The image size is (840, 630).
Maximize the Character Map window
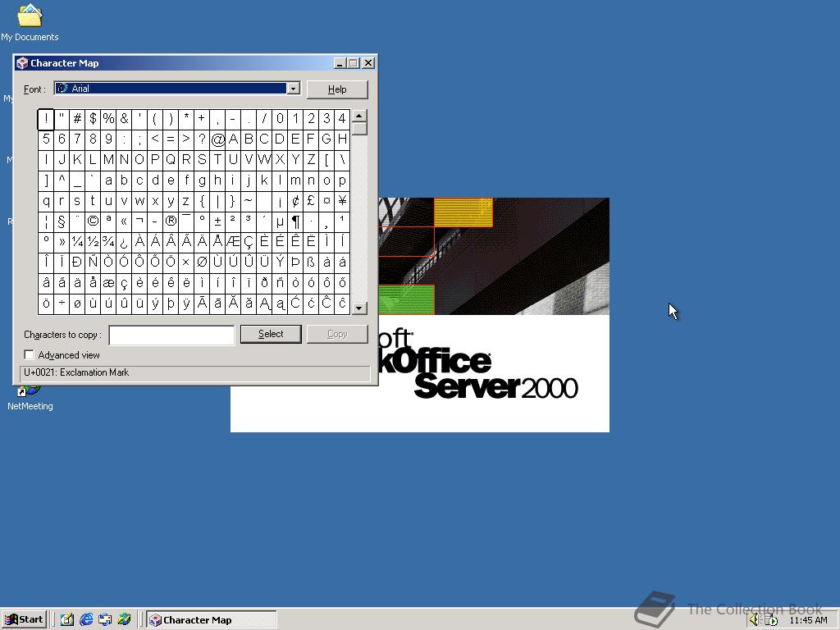353,63
